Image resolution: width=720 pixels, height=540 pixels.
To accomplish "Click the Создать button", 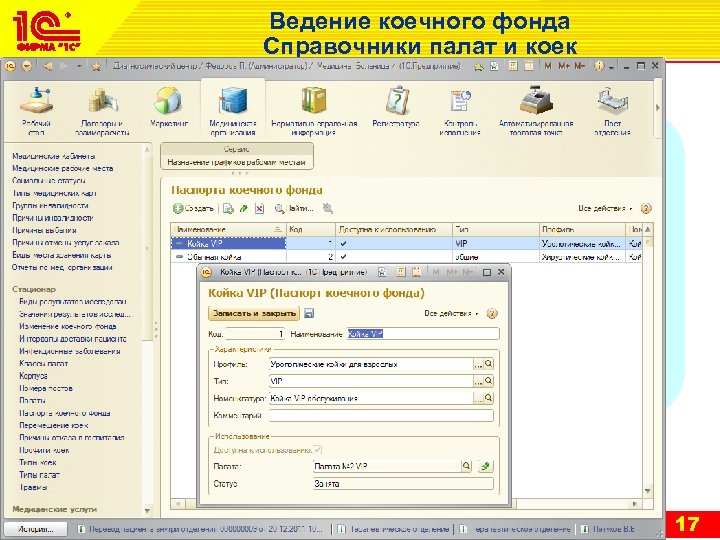I will [193, 209].
